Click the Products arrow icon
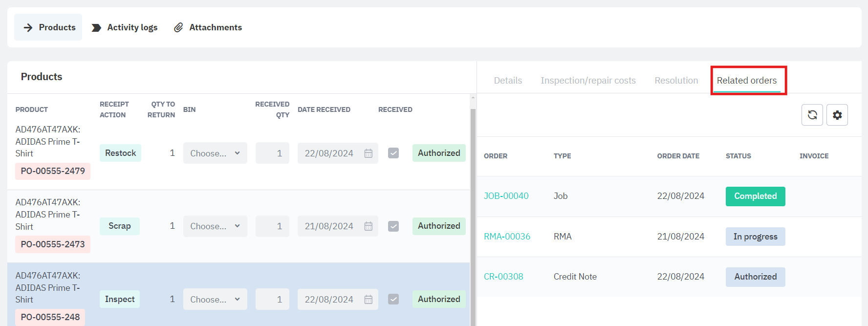The image size is (868, 326). [28, 27]
